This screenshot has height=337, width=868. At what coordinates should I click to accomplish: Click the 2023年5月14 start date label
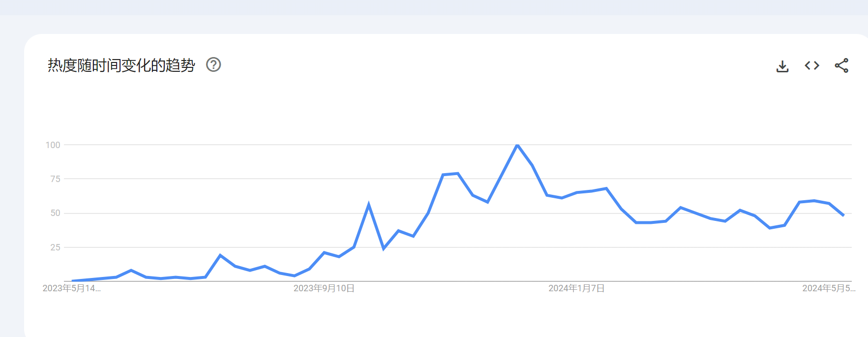72,288
